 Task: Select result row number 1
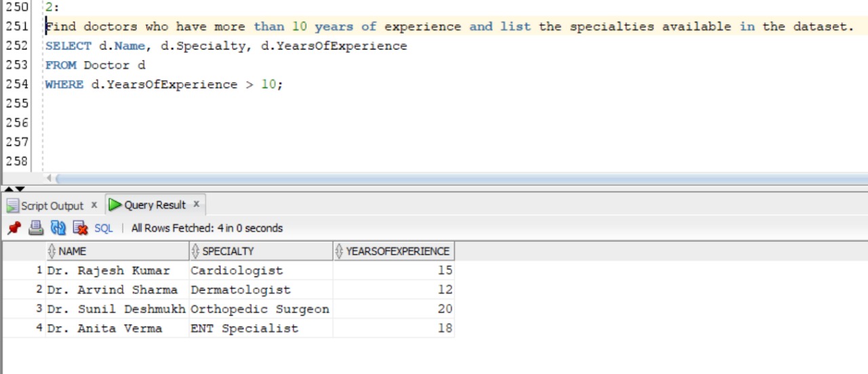click(39, 270)
